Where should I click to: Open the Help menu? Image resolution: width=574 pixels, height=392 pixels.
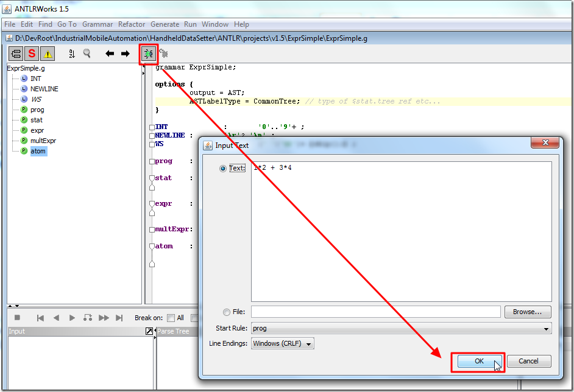(x=241, y=24)
